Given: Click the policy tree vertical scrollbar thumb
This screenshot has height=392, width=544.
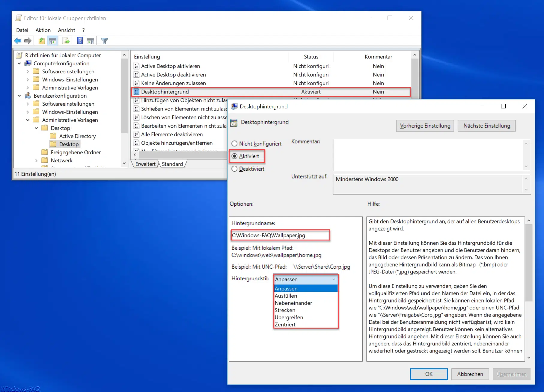Looking at the screenshot, I should [124, 96].
